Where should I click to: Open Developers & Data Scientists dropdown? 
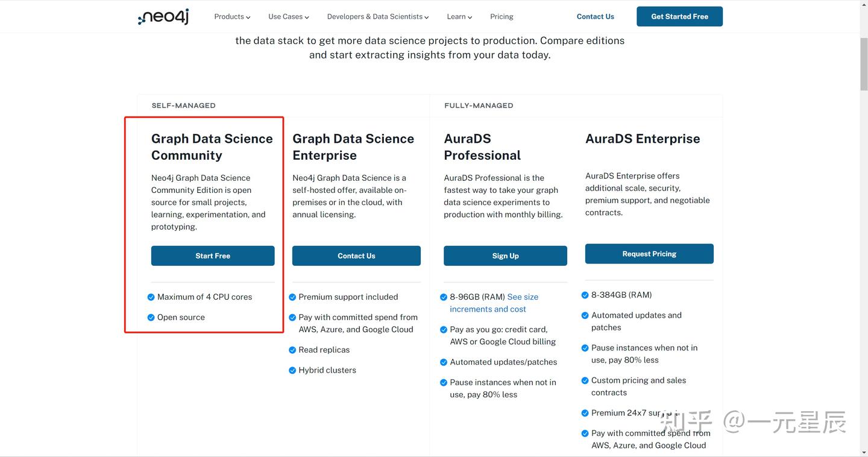(378, 17)
